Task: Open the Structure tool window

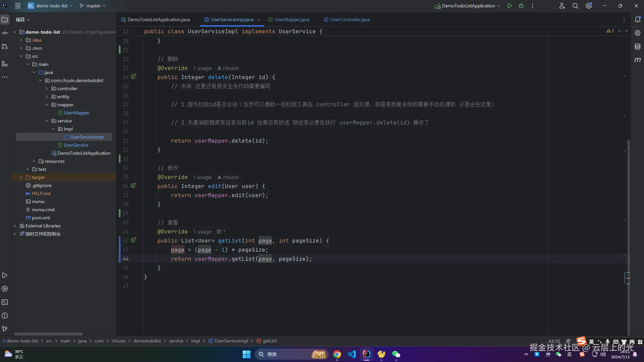Action: coord(5,64)
